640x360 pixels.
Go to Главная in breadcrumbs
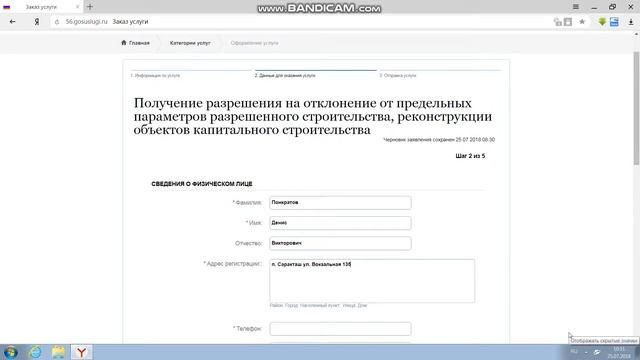(136, 43)
